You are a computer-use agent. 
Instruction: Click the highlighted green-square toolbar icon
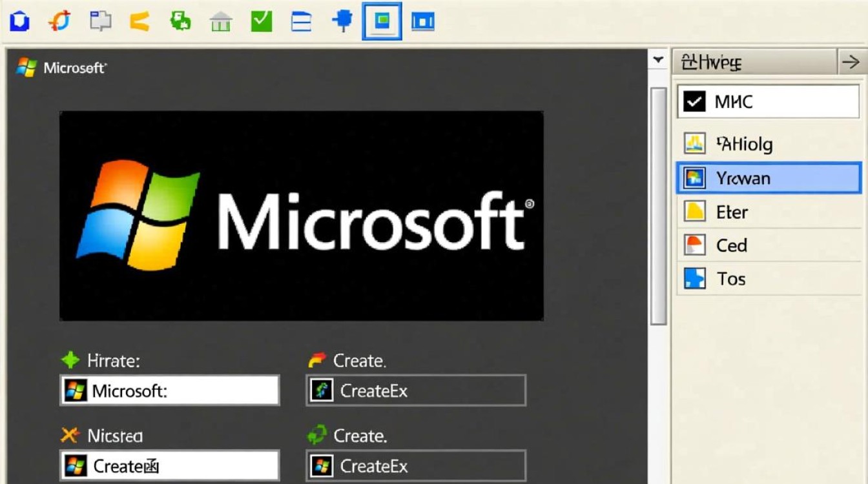(x=382, y=21)
